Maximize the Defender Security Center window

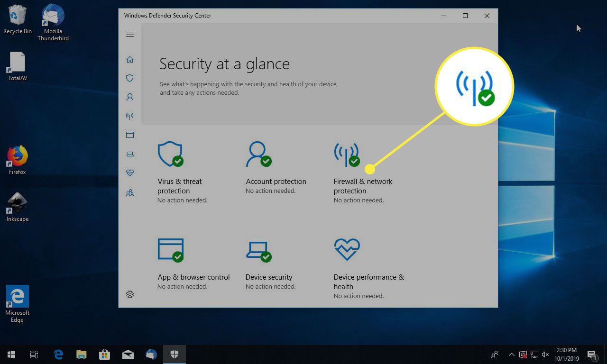[465, 16]
